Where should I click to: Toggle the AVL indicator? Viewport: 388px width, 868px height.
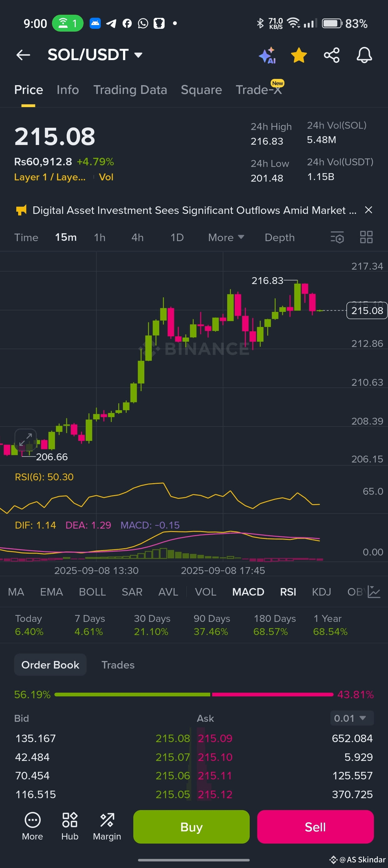tap(168, 592)
